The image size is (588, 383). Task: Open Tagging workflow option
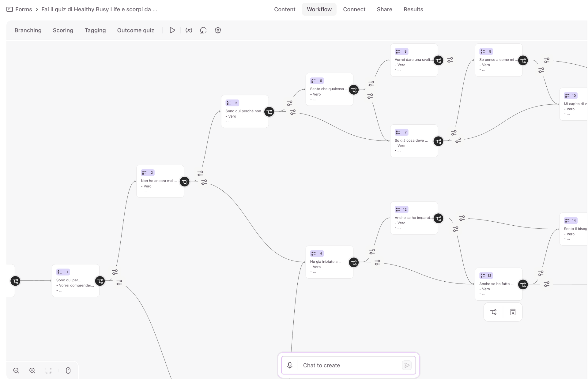click(95, 30)
